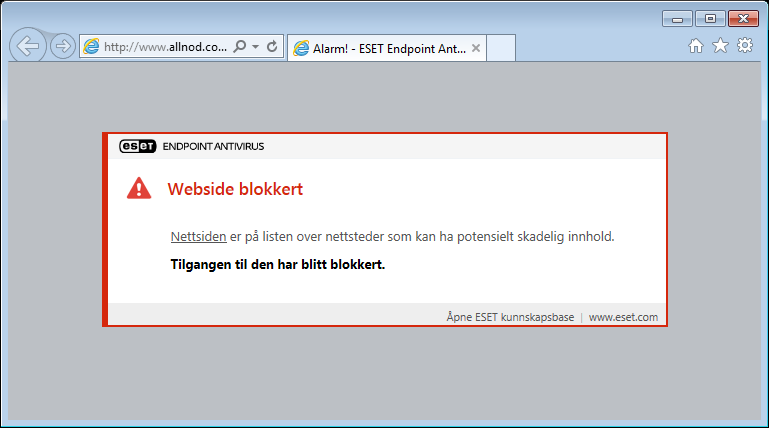The width and height of the screenshot is (769, 428).
Task: Click the ESET logo in the alert header
Action: tap(138, 146)
